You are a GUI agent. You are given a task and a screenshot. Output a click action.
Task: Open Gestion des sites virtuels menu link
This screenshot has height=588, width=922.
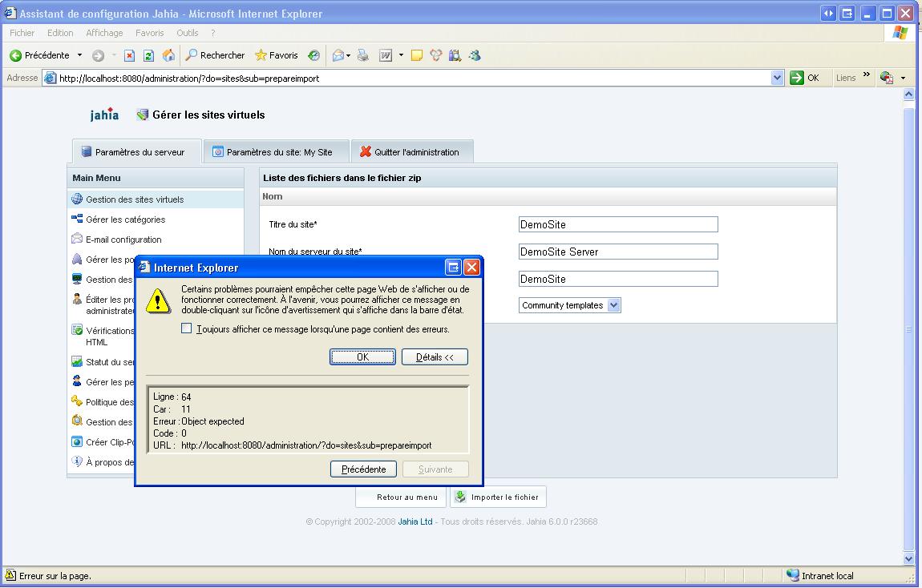click(x=135, y=199)
